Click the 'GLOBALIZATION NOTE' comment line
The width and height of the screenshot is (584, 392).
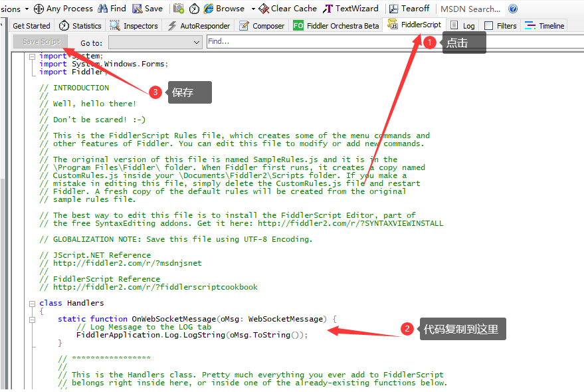(176, 240)
